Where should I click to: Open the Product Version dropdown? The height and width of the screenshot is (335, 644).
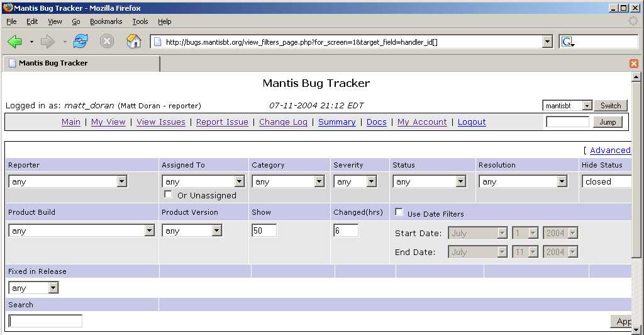pos(192,230)
